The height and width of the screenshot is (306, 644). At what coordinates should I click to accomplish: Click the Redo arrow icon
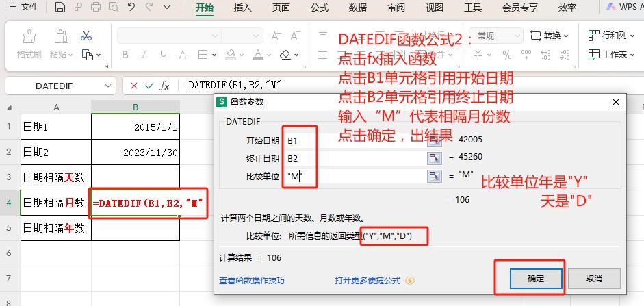149,7
